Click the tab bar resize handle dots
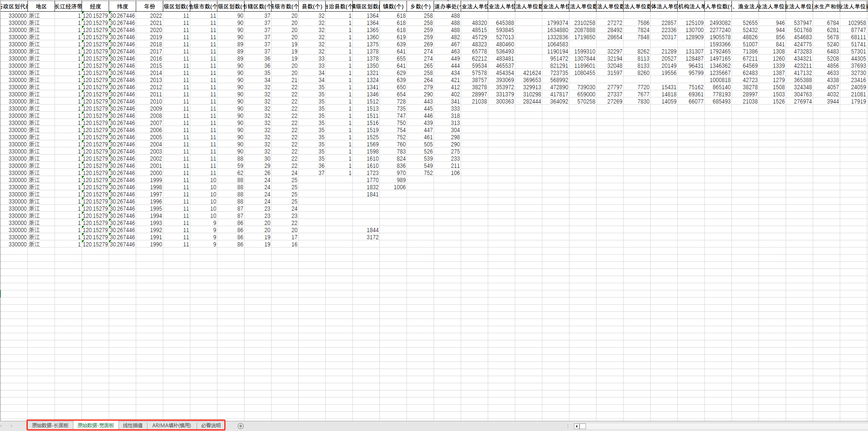868x431 pixels. (568, 426)
